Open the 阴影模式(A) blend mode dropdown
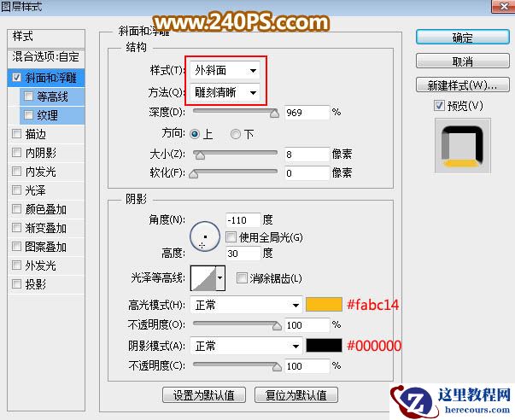The height and width of the screenshot is (420, 515). 246,346
